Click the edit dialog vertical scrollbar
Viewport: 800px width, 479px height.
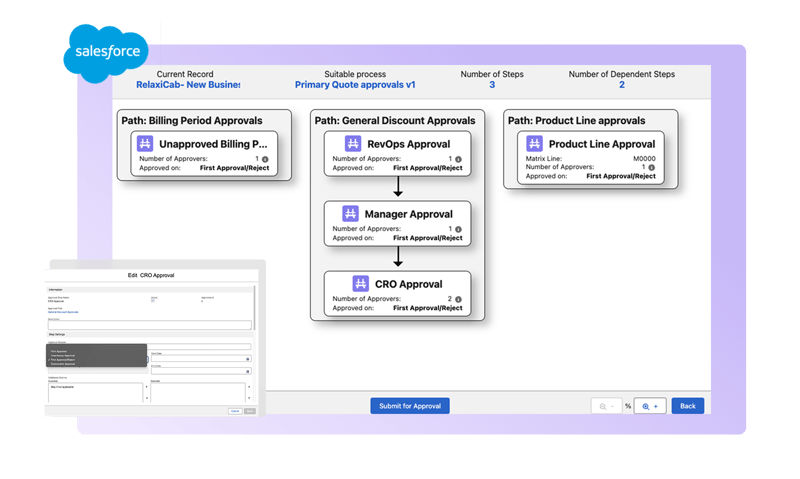(254, 308)
